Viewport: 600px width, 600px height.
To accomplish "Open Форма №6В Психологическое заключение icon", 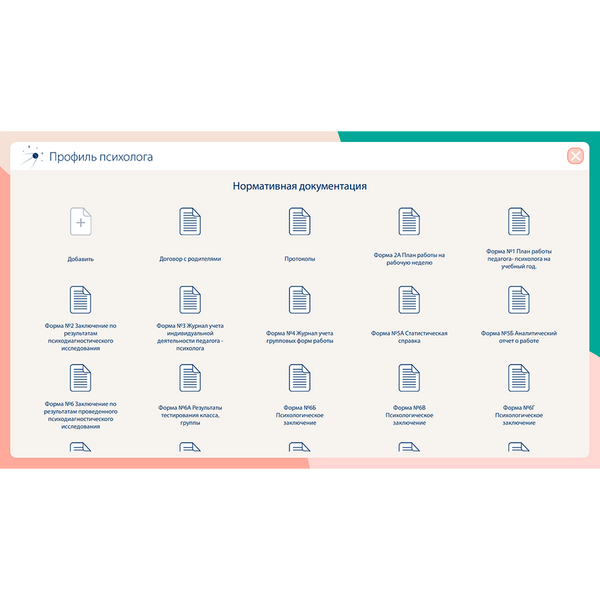I will (x=409, y=378).
